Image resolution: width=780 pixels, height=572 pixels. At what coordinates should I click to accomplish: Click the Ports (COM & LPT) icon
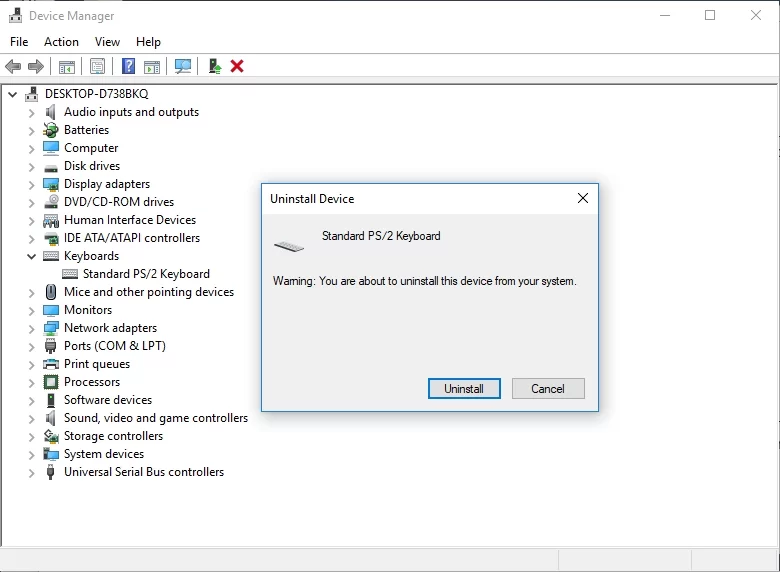click(50, 346)
